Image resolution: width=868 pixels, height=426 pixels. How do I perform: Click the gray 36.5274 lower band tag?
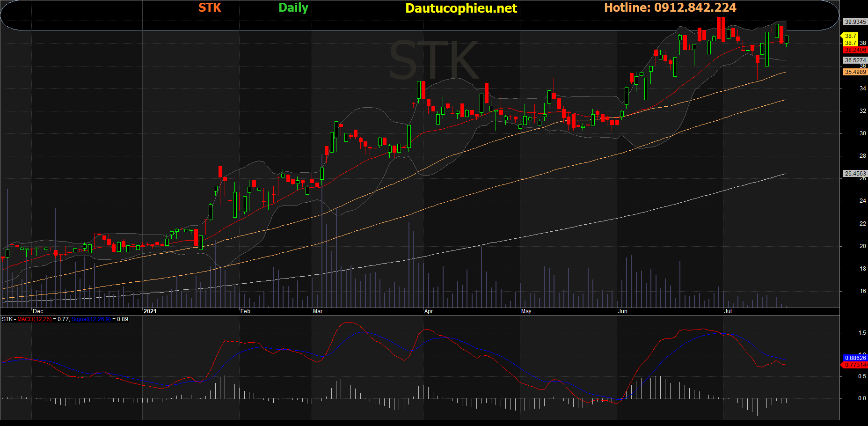point(855,60)
